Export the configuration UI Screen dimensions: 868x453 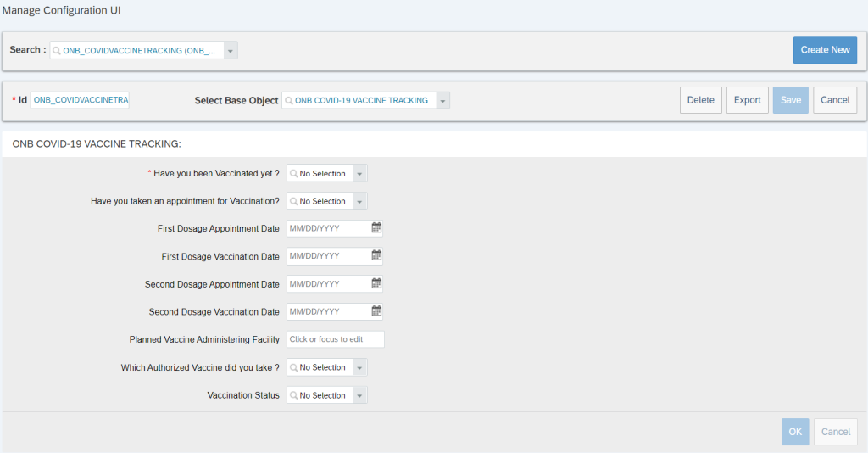click(748, 100)
